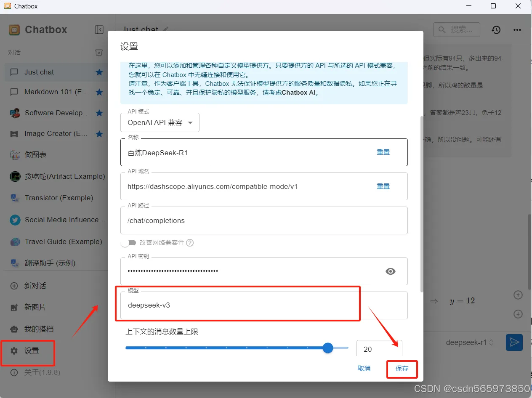This screenshot has height=398, width=532.
Task: Click the Translator (Example) avatar icon
Action: [x=15, y=198]
